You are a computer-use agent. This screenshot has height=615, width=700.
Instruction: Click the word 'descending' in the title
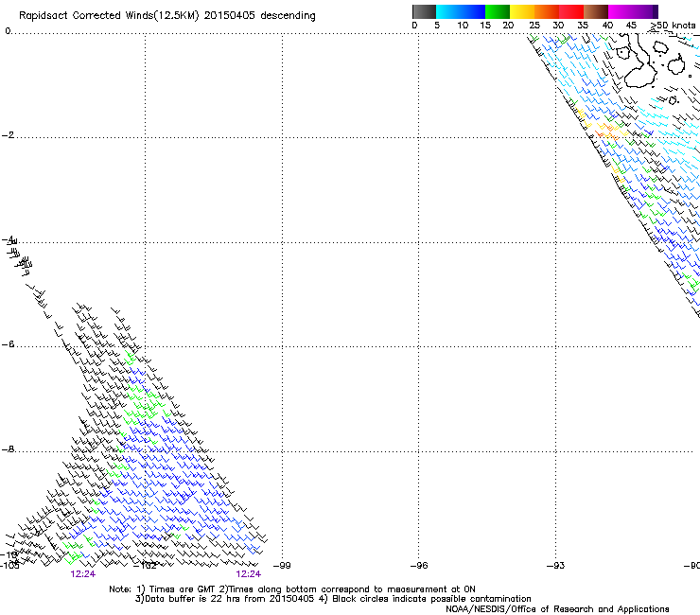coord(288,16)
